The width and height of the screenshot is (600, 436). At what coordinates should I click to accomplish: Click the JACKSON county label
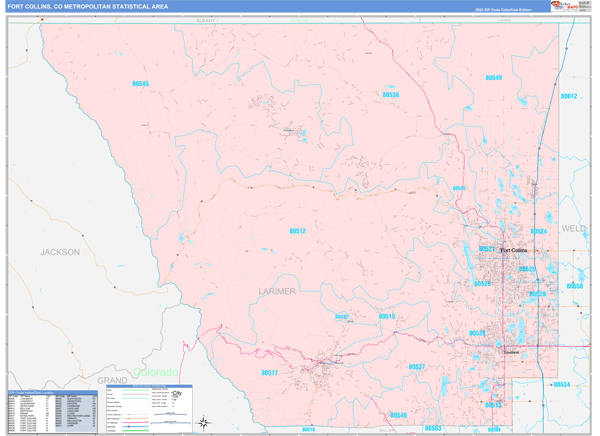pos(60,253)
